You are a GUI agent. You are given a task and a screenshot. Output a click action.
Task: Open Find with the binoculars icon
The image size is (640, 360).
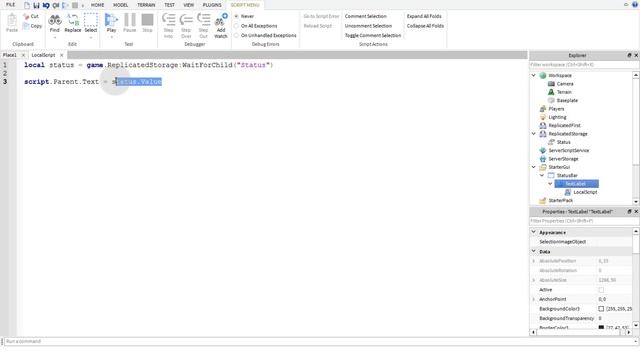tap(55, 20)
